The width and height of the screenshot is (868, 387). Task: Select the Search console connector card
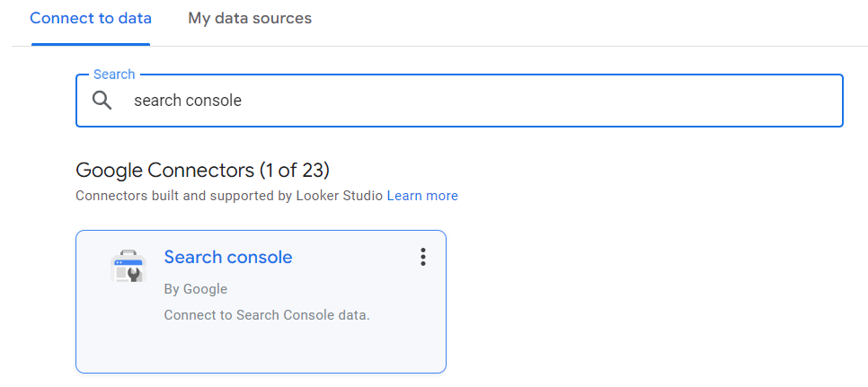tap(261, 302)
